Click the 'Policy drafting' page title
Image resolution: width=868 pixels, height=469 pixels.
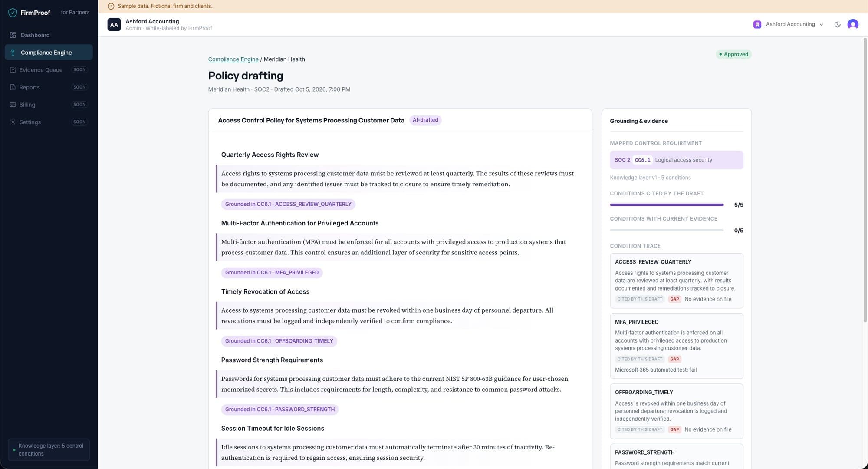pos(246,76)
